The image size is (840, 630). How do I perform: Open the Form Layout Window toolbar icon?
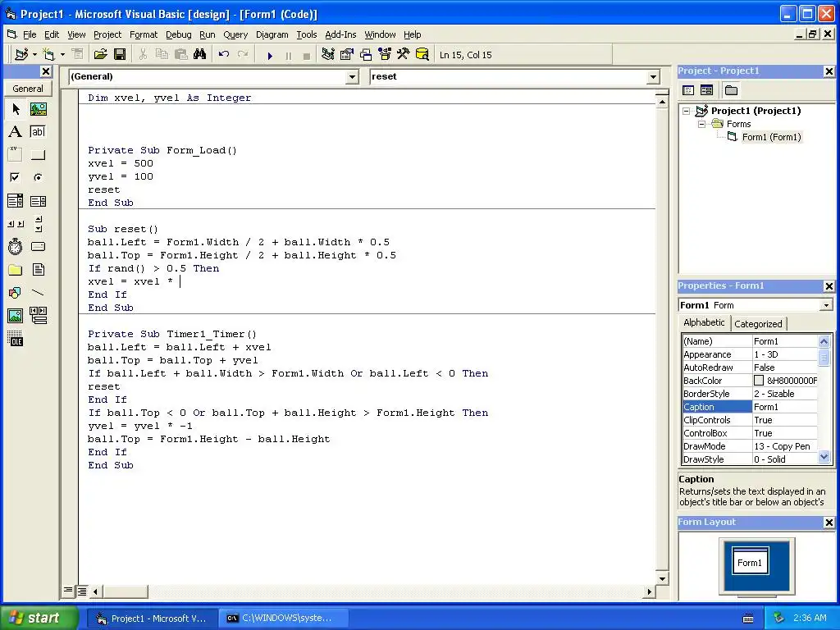coord(365,54)
